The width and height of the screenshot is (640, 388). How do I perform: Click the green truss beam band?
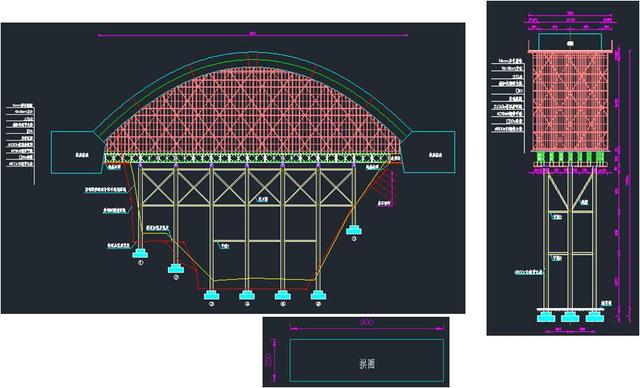[x=252, y=158]
